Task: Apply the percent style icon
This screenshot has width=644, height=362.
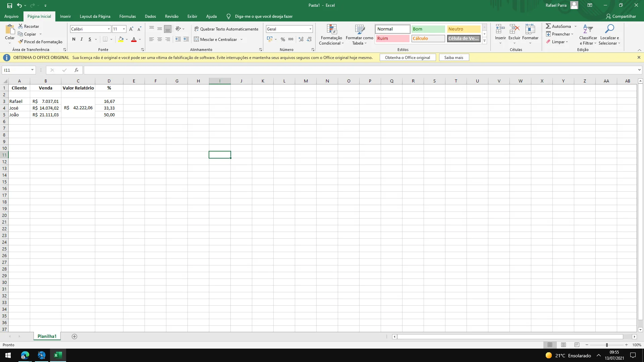Action: 283,40
